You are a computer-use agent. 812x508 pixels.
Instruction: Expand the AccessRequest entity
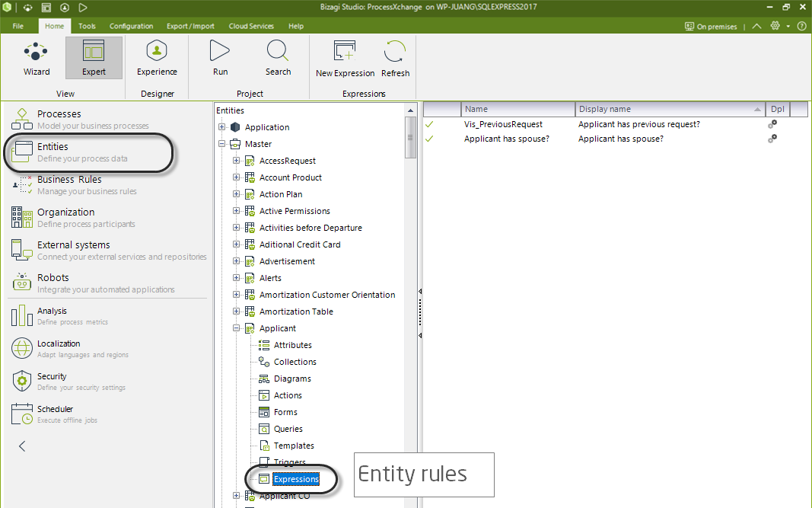236,161
